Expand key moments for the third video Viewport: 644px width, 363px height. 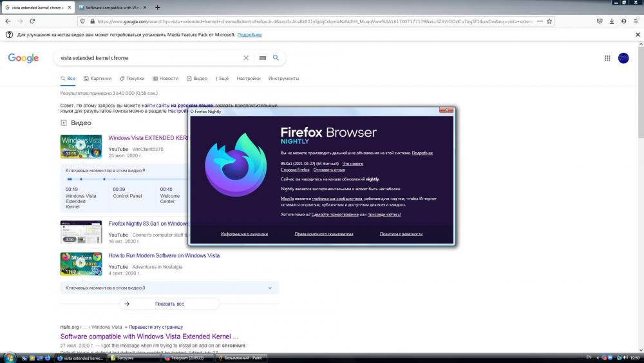(169, 288)
